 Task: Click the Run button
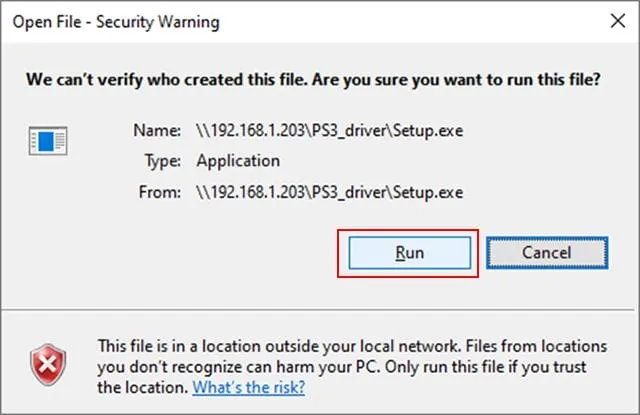pyautogui.click(x=409, y=253)
